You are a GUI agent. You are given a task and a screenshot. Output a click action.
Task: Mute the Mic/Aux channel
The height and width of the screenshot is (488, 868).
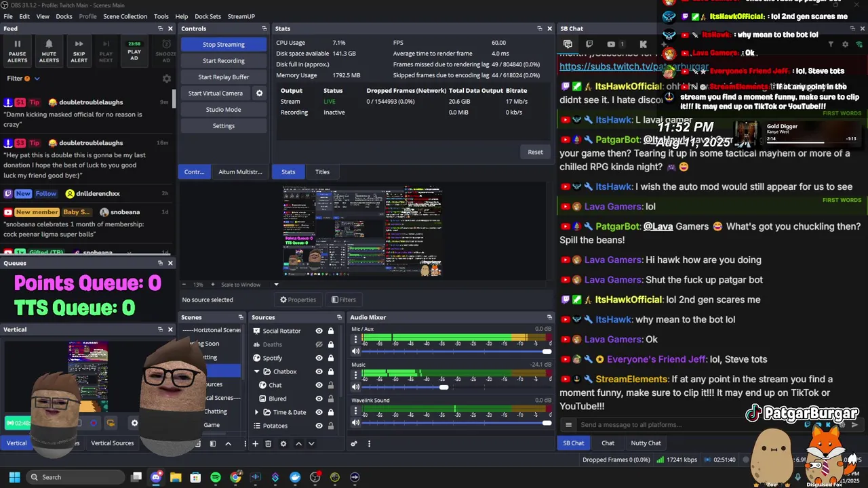click(x=355, y=351)
